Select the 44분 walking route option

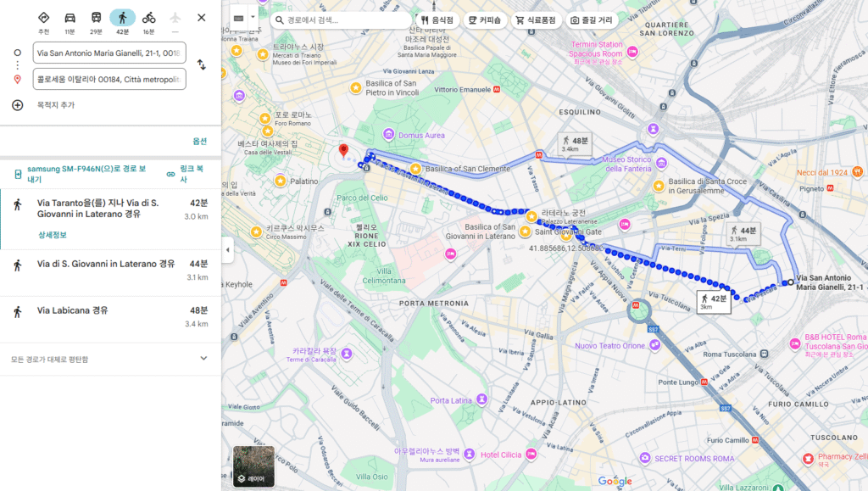click(110, 265)
